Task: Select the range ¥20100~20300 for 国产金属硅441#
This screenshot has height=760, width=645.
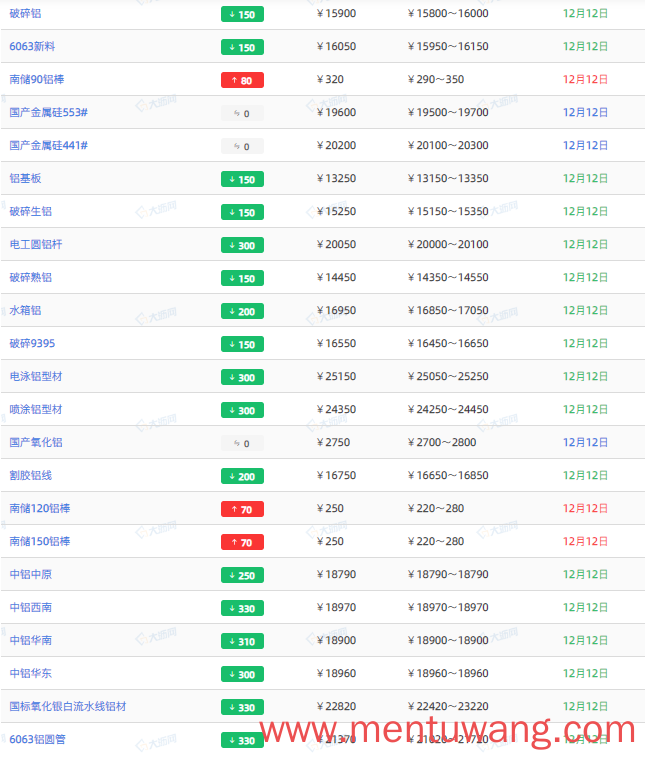Action: coord(448,145)
